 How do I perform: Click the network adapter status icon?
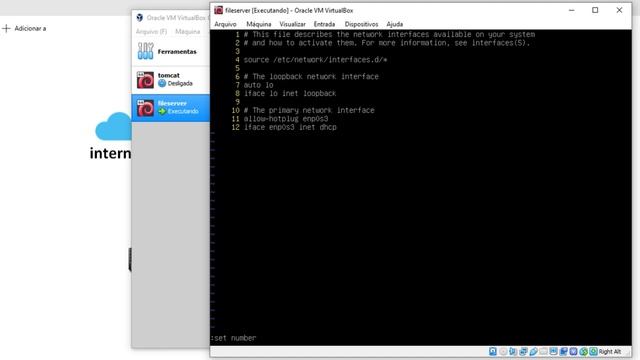pyautogui.click(x=523, y=351)
